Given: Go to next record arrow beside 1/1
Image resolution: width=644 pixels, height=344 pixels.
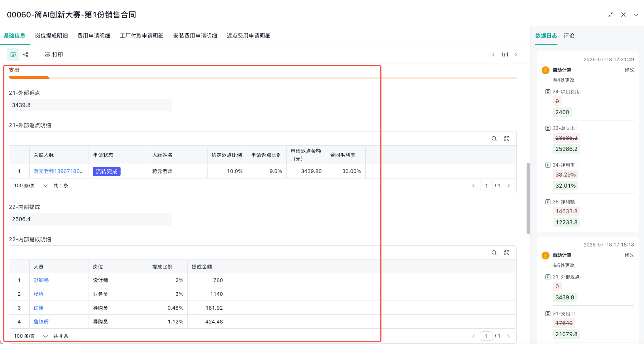Looking at the screenshot, I should pos(516,55).
